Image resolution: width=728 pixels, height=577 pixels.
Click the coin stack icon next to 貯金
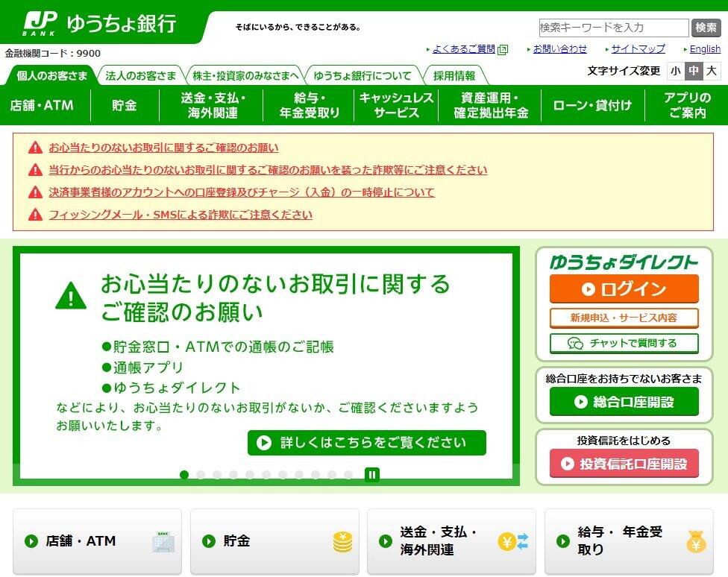pos(342,540)
